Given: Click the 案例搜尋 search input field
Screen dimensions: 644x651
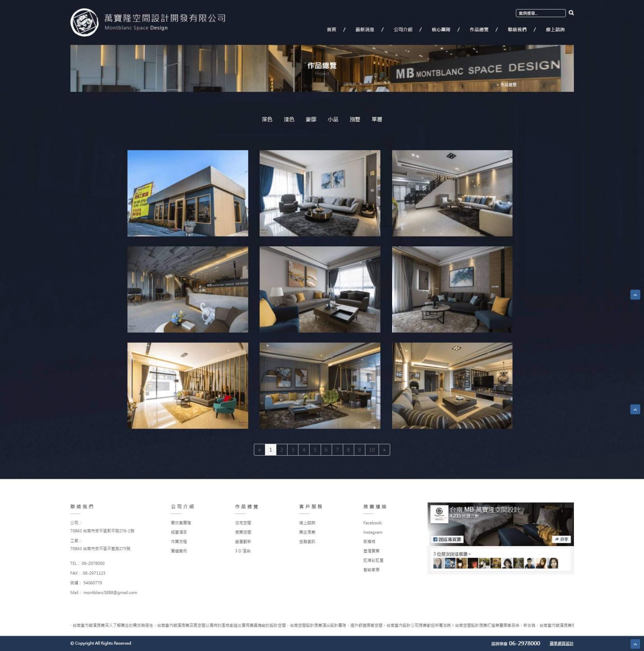Looking at the screenshot, I should (540, 13).
